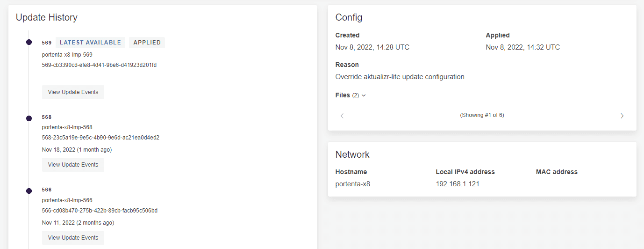This screenshot has width=644, height=249.
Task: Click timeline dot for update 569
Action: point(29,43)
